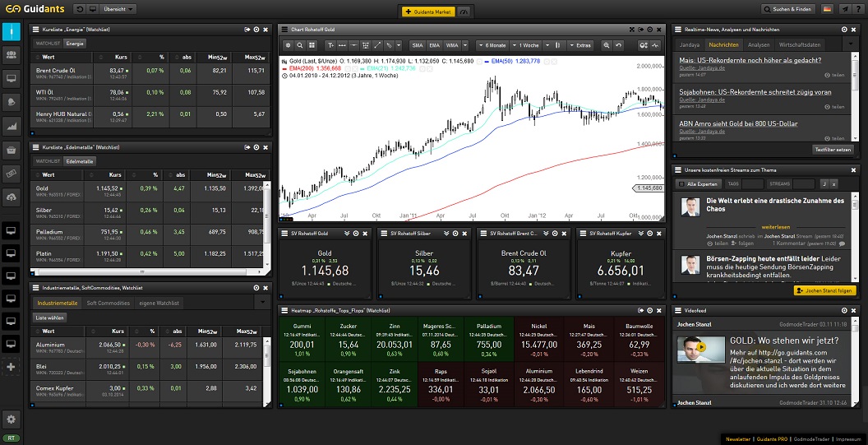Select the trend line drawing tool

tap(377, 44)
